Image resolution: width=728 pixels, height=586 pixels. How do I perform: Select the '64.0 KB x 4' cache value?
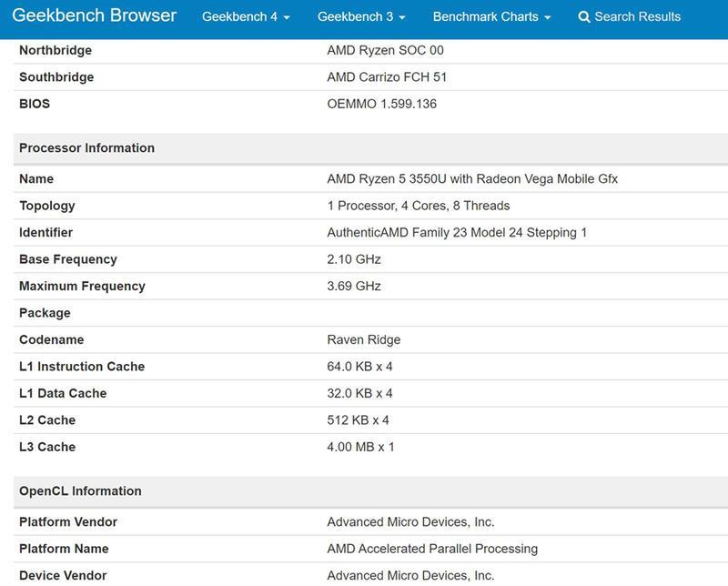[359, 367]
